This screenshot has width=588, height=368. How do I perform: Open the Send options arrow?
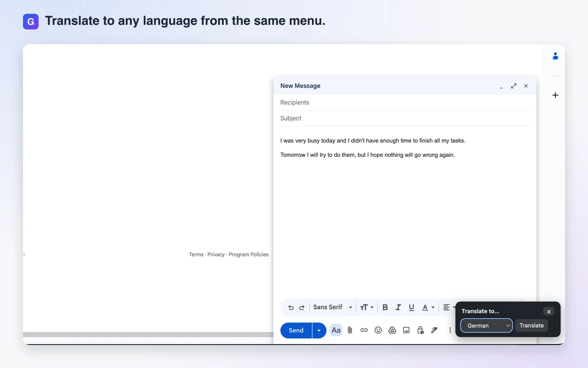[319, 330]
